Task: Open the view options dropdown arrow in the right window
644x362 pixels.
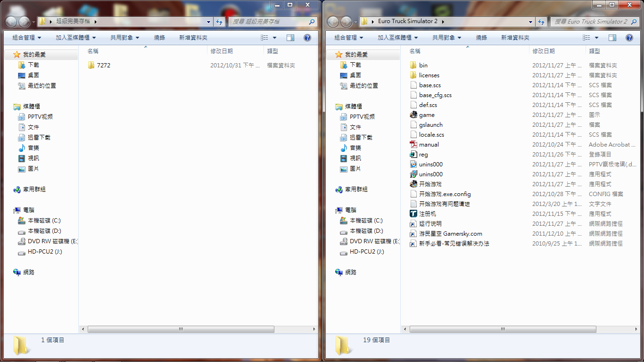Action: coord(596,38)
